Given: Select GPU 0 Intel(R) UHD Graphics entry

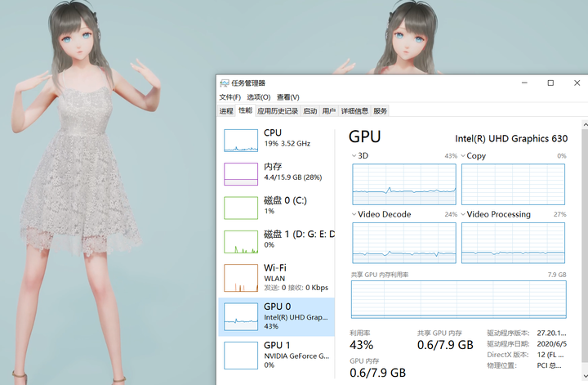Looking at the screenshot, I should [276, 316].
